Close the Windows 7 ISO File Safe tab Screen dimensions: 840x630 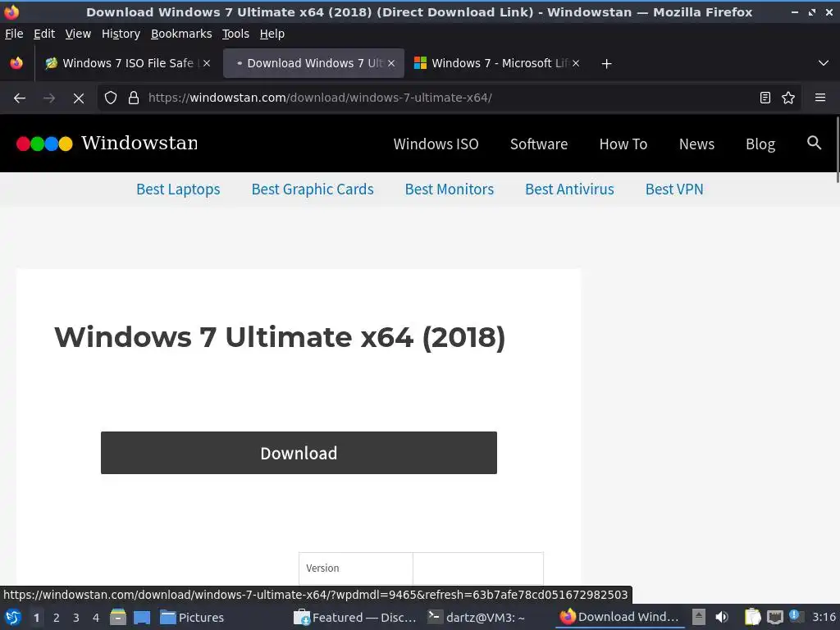(x=206, y=63)
